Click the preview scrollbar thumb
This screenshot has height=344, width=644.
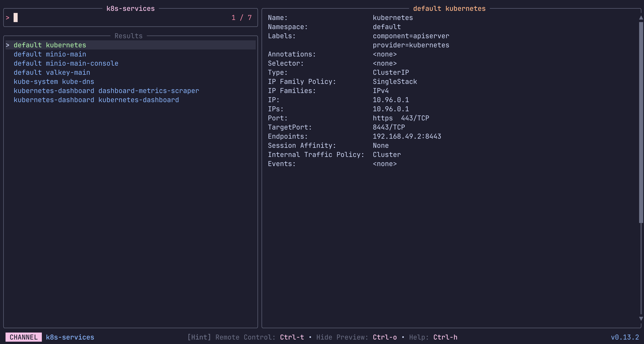pos(641,123)
